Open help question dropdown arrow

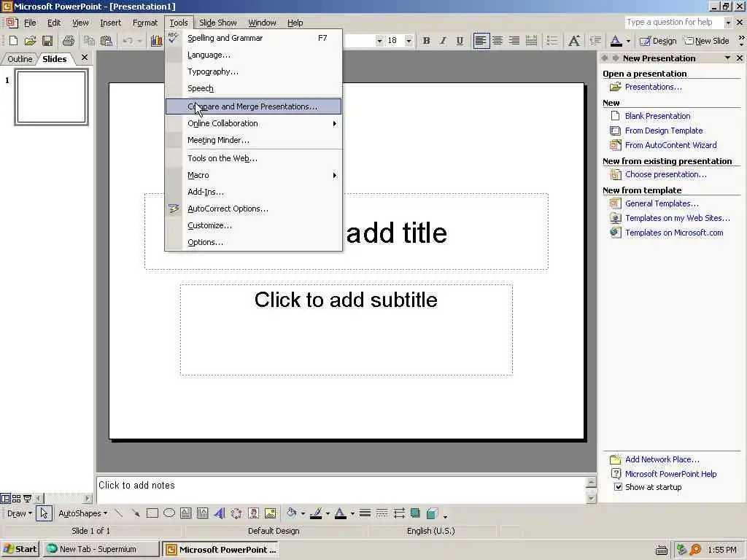(728, 22)
